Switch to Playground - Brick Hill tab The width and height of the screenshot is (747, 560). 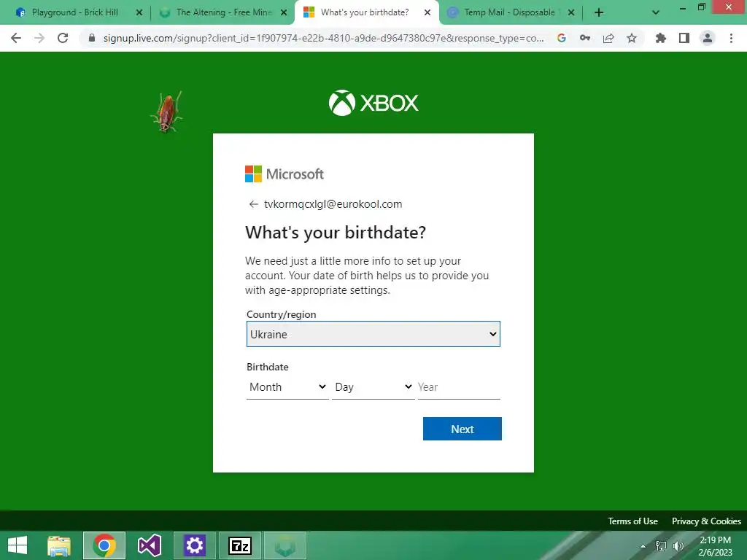click(x=74, y=12)
